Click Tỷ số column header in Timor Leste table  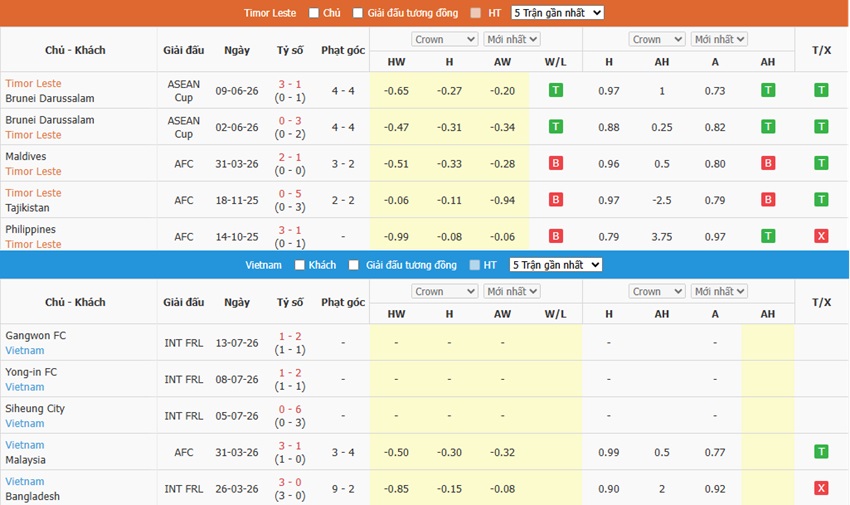(x=290, y=50)
